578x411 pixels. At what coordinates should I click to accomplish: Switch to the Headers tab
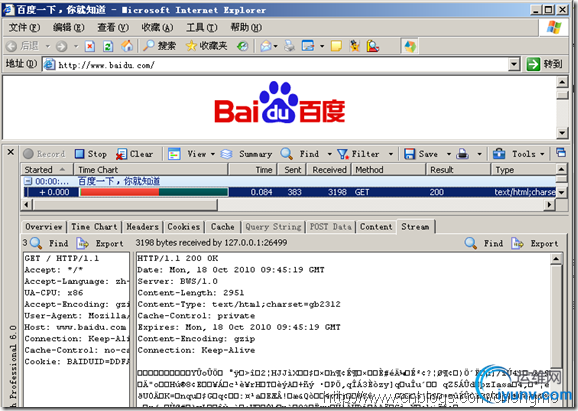pyautogui.click(x=142, y=227)
